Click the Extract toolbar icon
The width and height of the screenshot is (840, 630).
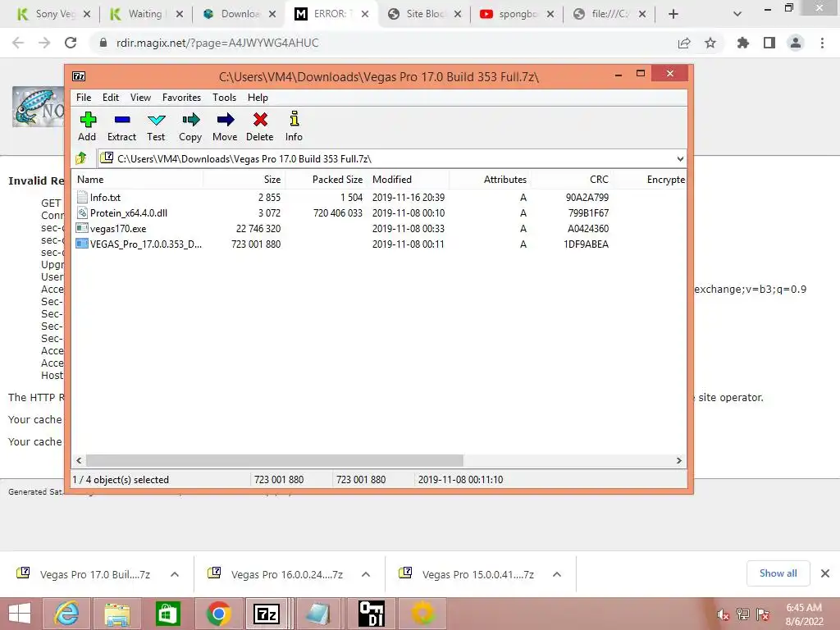pos(122,120)
